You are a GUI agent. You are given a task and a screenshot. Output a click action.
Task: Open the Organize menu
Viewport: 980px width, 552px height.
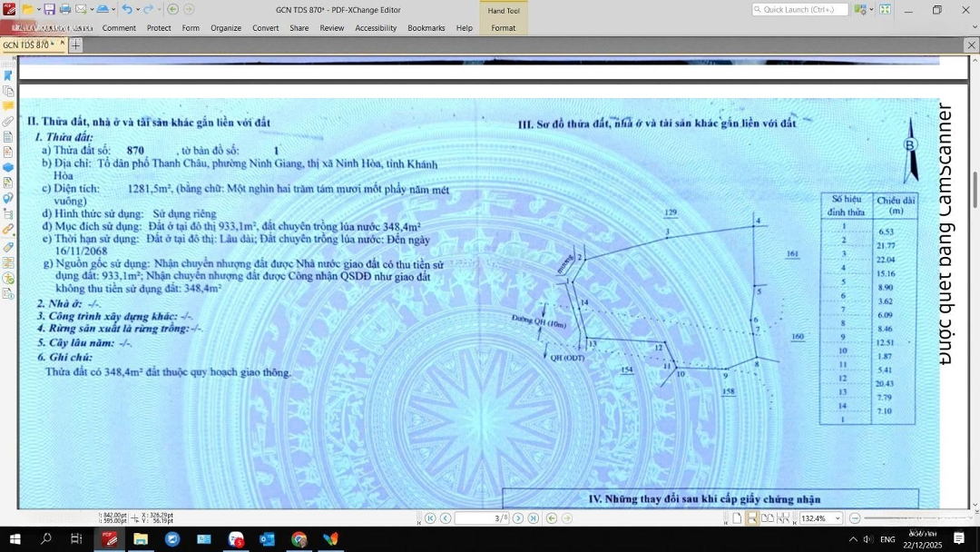coord(226,28)
